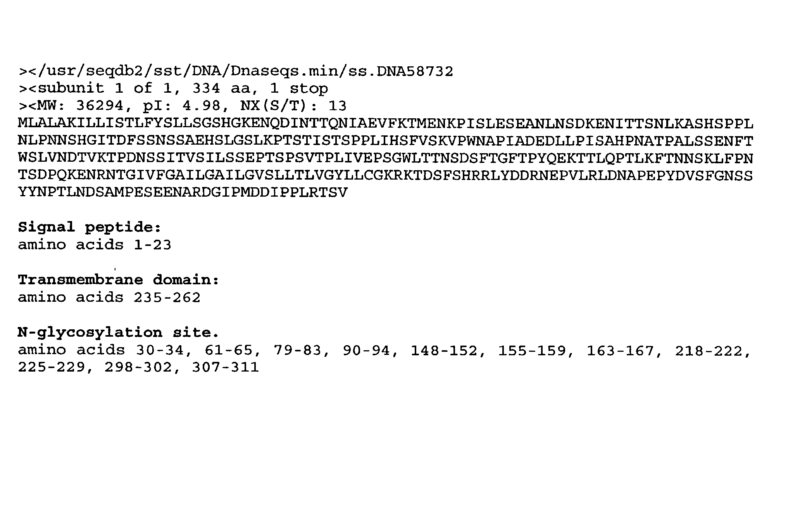Click the "subunit 1 of 1" line
Image resolution: width=812 pixels, height=524 pixels.
[x=173, y=89]
